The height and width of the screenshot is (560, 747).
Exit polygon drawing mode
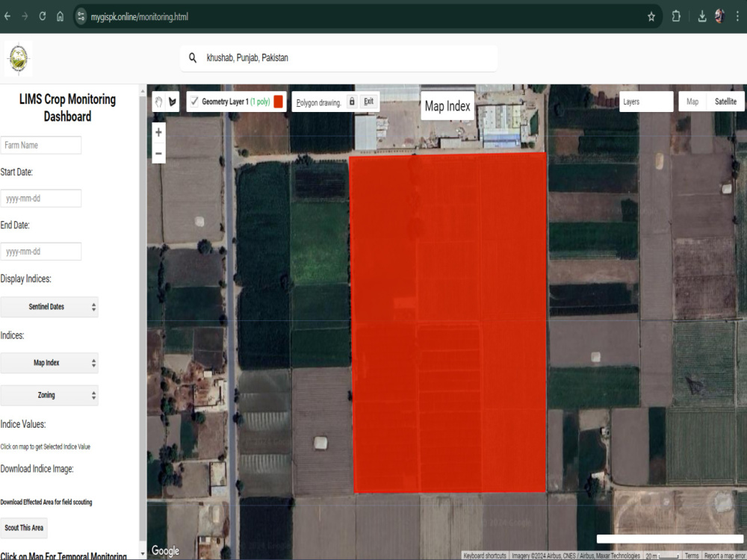click(369, 102)
